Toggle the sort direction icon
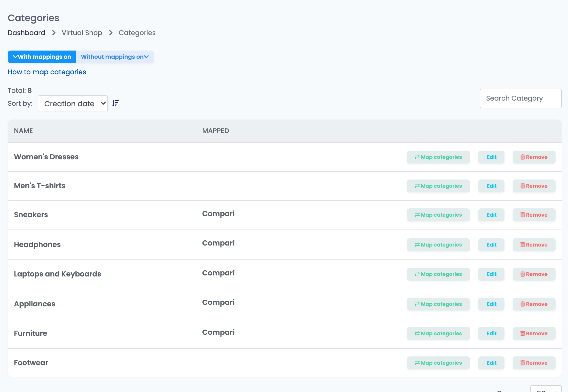This screenshot has width=568, height=392. click(x=115, y=103)
